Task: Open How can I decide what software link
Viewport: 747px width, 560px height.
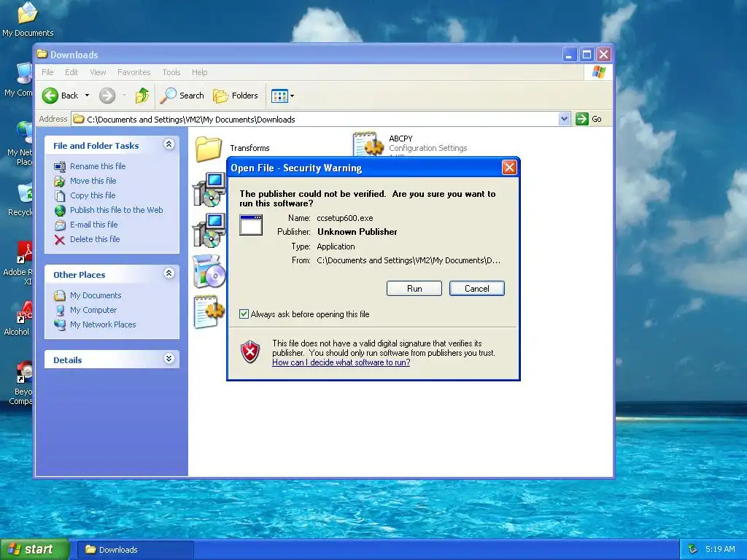Action: (x=341, y=362)
